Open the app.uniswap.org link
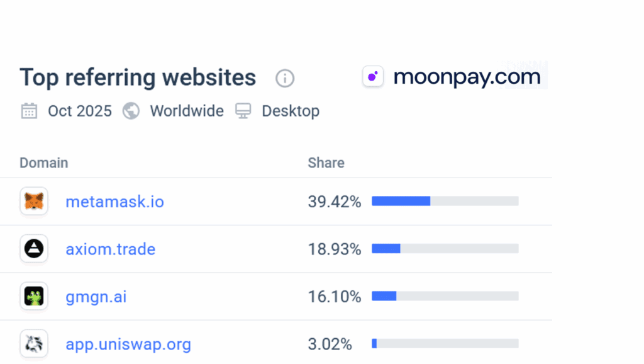 (128, 344)
